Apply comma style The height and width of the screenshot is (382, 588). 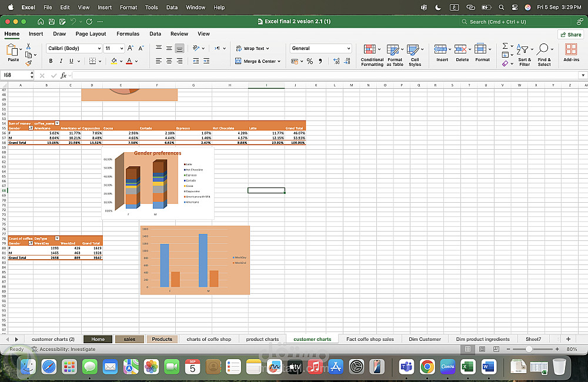pos(320,61)
